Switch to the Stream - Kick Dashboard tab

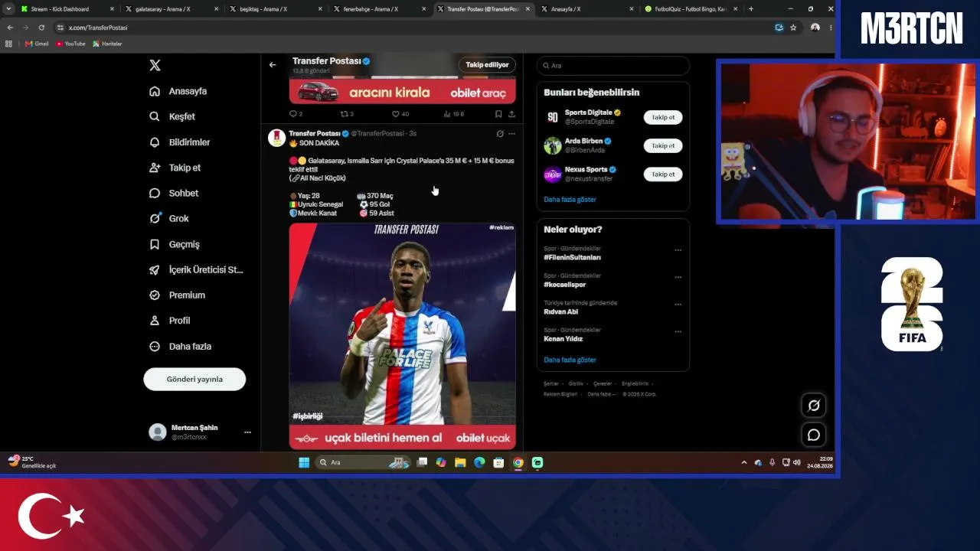[x=67, y=9]
